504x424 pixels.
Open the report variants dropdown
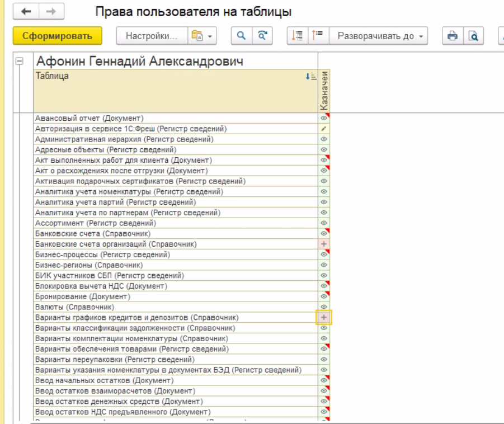(x=202, y=36)
